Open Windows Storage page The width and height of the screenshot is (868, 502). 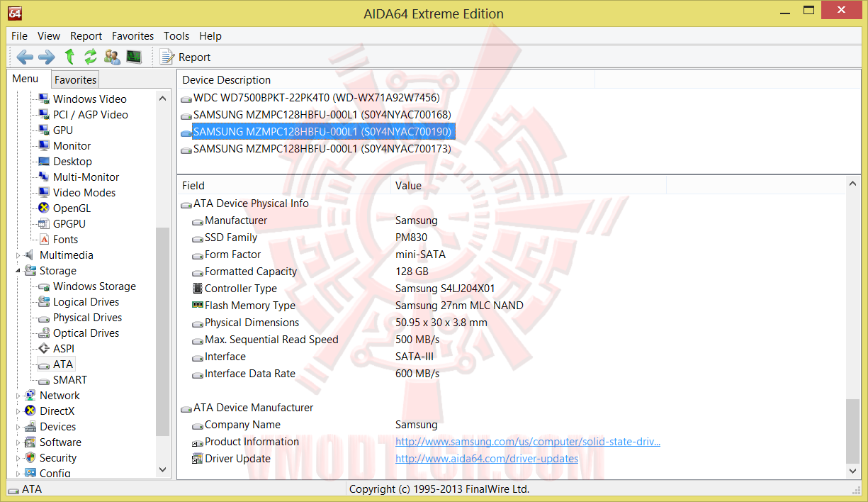(94, 286)
